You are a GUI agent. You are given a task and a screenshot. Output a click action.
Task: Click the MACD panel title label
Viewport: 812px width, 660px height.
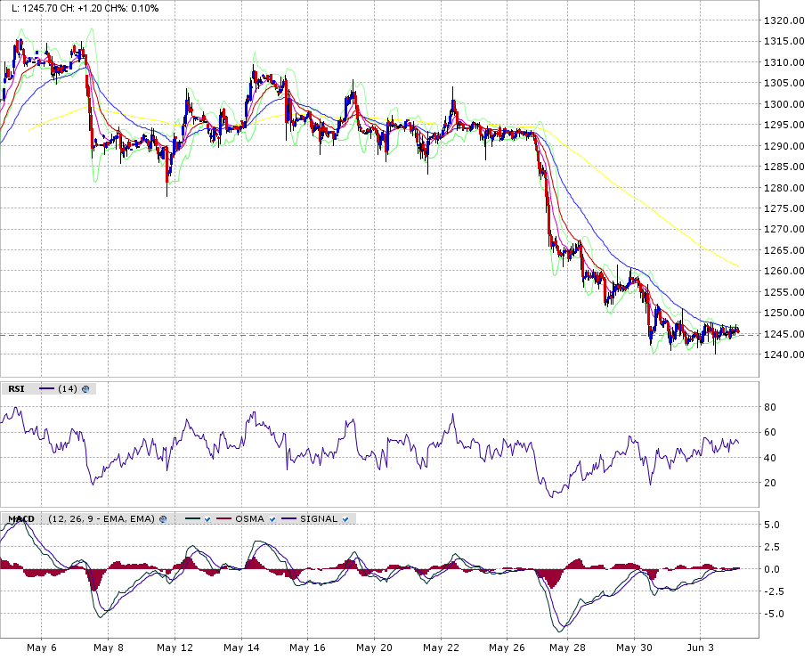[21, 518]
